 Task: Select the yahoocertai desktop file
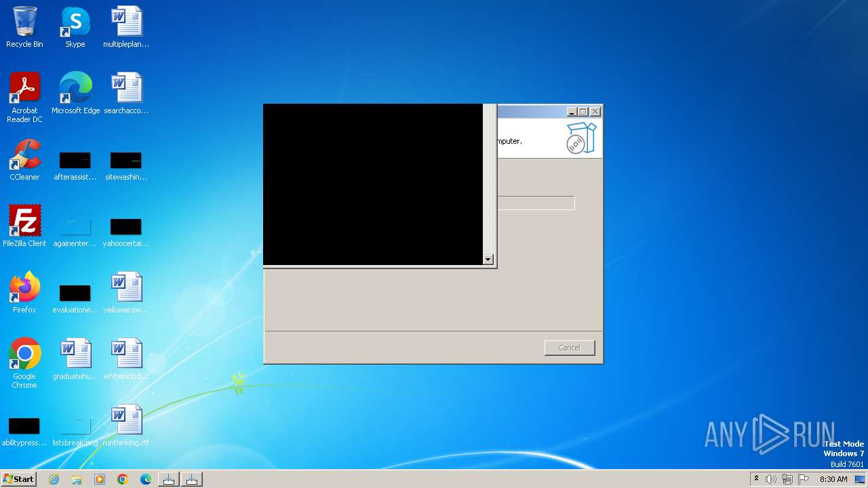(126, 232)
